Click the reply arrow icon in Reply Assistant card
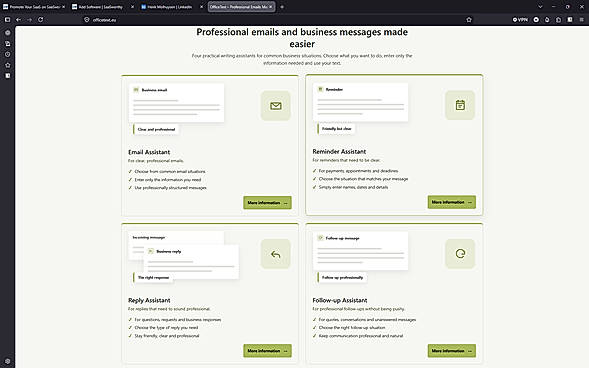Viewport: 589px width, 368px height. tap(276, 254)
